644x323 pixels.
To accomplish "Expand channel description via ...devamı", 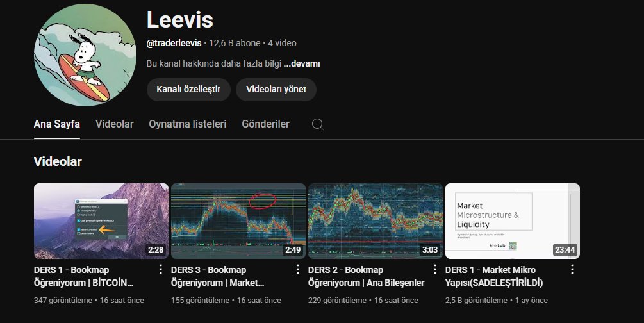I will (x=301, y=63).
